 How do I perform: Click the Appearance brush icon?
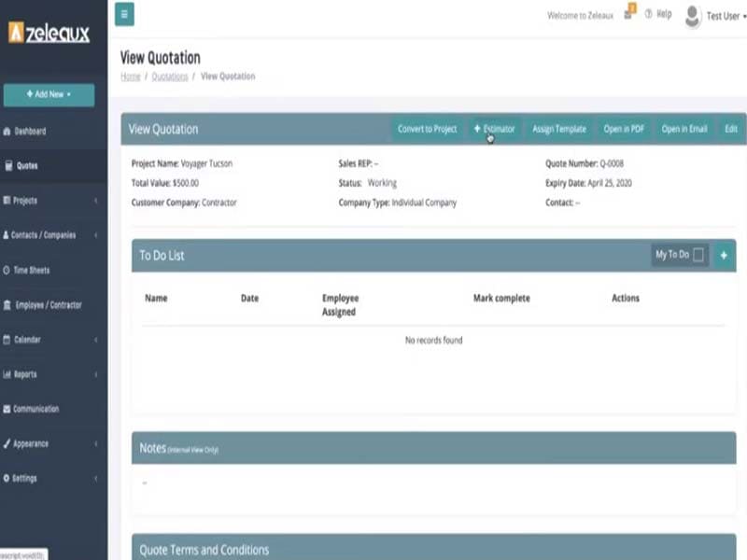7,444
